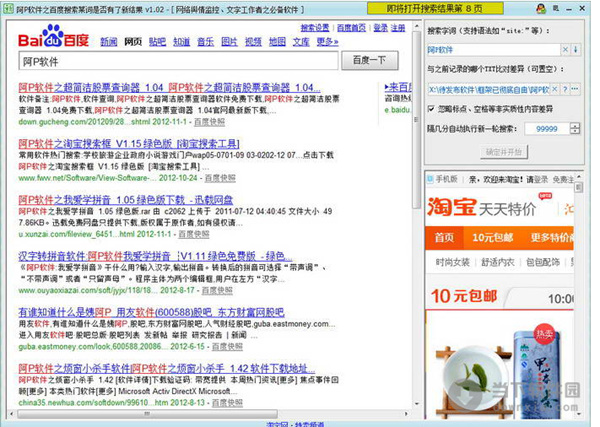This screenshot has width=600, height=427.
Task: Open the QQ penguin icon in title bar
Action: (541, 8)
